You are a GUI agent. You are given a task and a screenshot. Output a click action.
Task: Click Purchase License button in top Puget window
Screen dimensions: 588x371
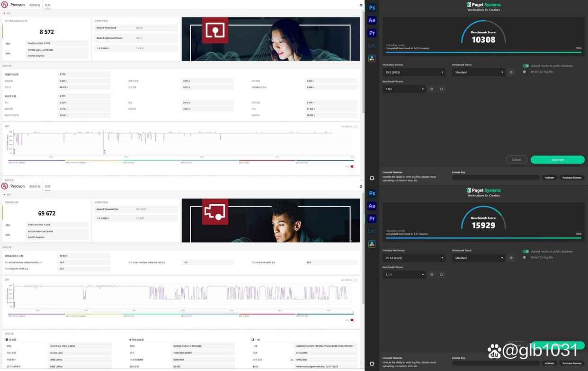(571, 178)
